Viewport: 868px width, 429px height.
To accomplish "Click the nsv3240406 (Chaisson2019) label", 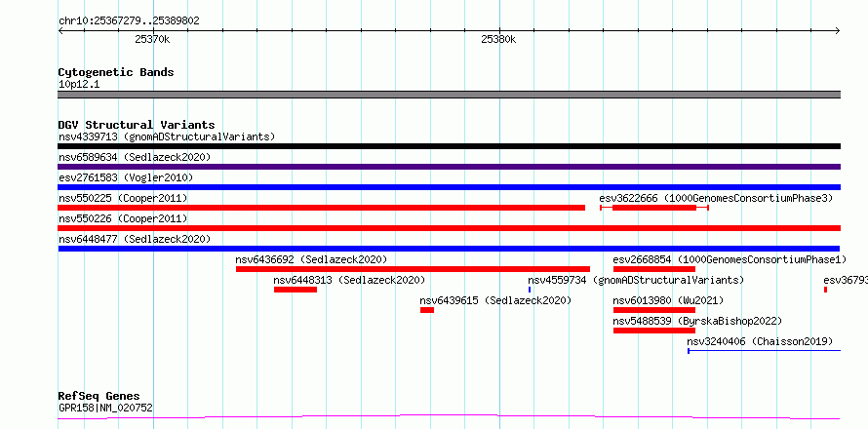I will pyautogui.click(x=760, y=341).
